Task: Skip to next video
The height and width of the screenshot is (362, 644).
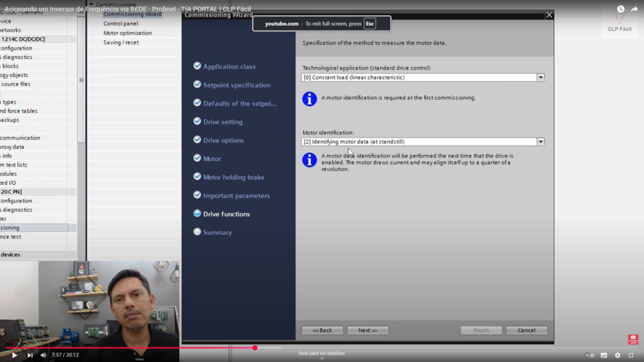Action: (x=30, y=355)
